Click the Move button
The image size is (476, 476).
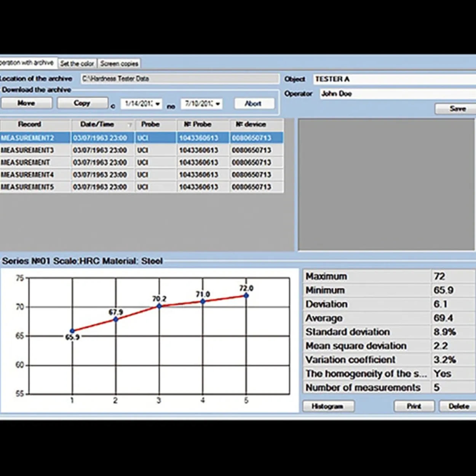26,103
